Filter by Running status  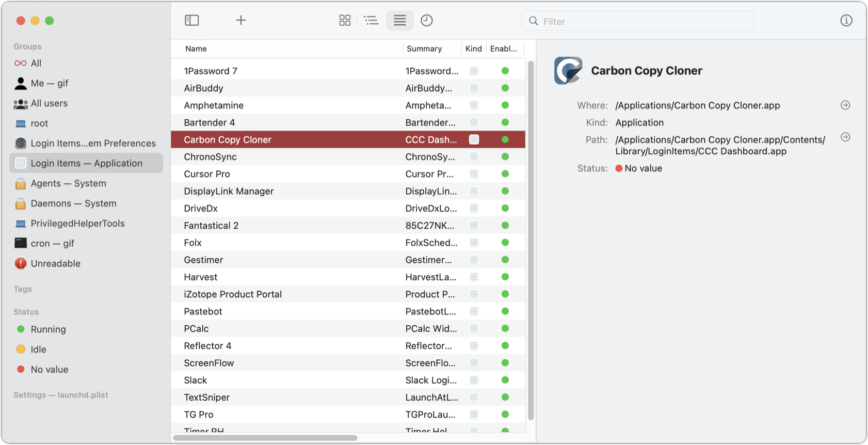(x=48, y=329)
